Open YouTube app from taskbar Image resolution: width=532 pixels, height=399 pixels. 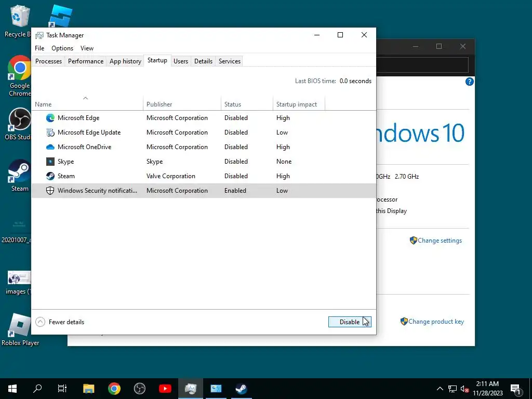(x=165, y=389)
